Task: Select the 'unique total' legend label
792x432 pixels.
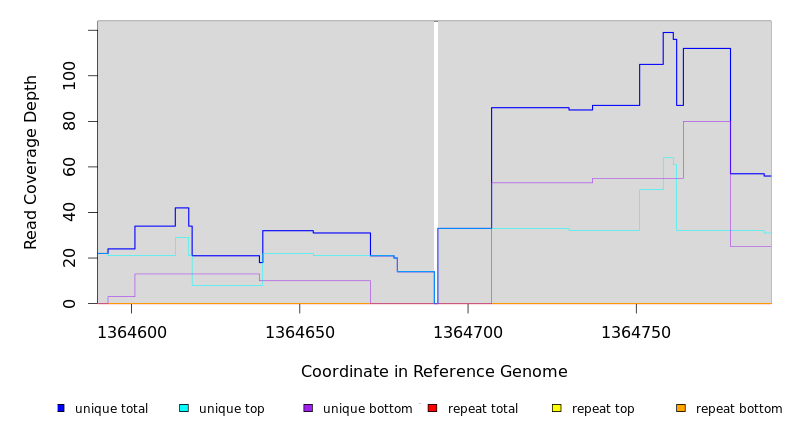Action: tap(111, 409)
